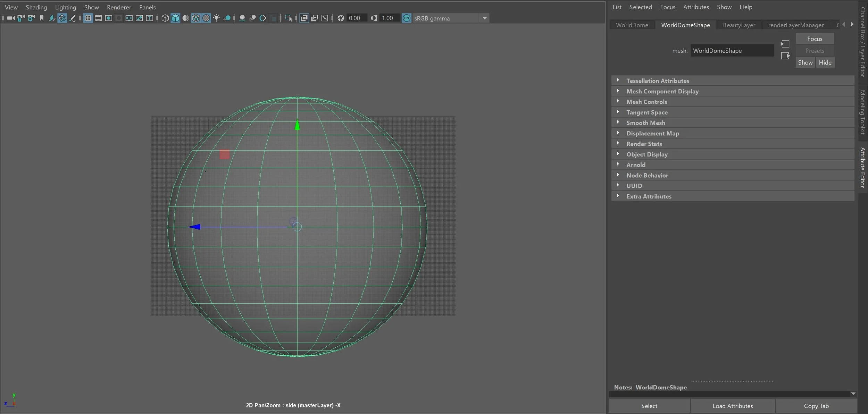Open sRGB gamma view transform dropdown

485,18
